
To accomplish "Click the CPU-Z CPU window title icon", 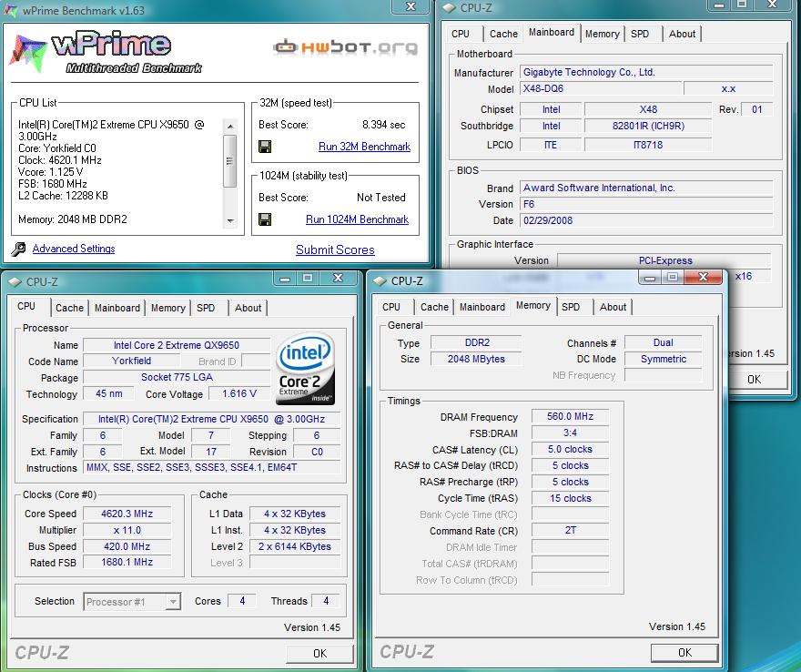I will (15, 281).
